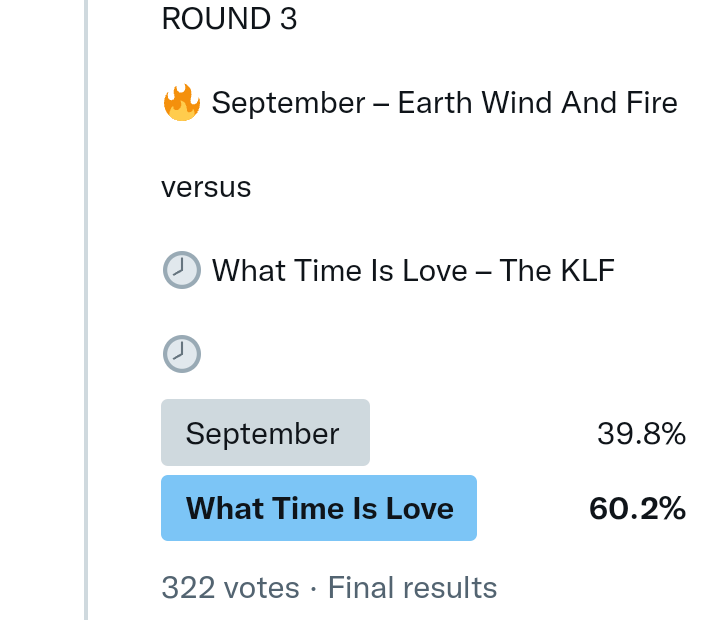Click the word versus
720x620 pixels.
(206, 187)
